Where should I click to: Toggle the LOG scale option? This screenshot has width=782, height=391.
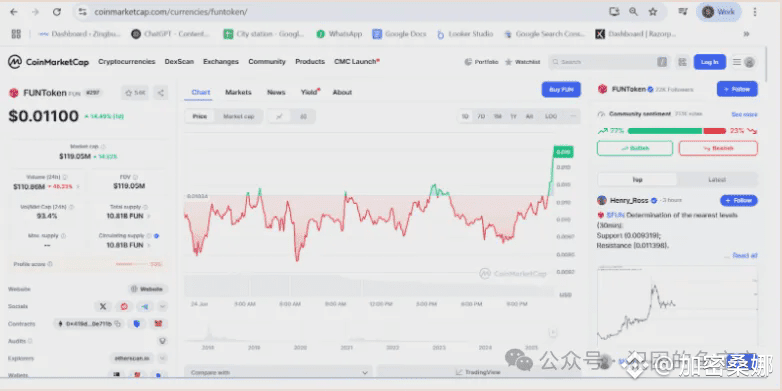pos(551,116)
